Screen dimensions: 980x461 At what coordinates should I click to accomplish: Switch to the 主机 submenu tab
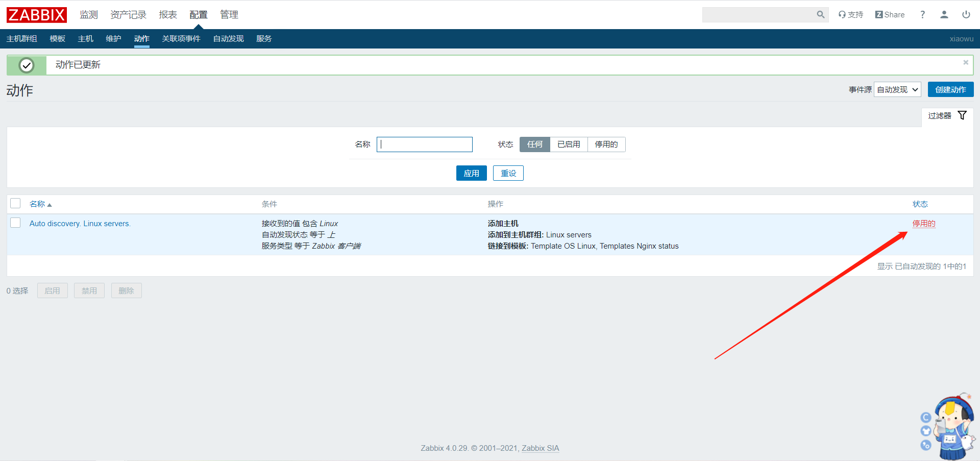coord(85,39)
